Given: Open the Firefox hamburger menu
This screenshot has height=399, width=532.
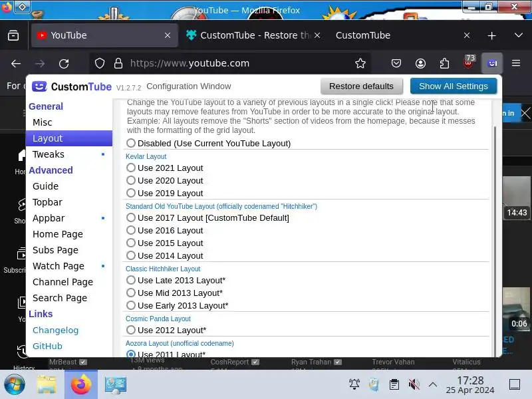Looking at the screenshot, I should (x=516, y=63).
